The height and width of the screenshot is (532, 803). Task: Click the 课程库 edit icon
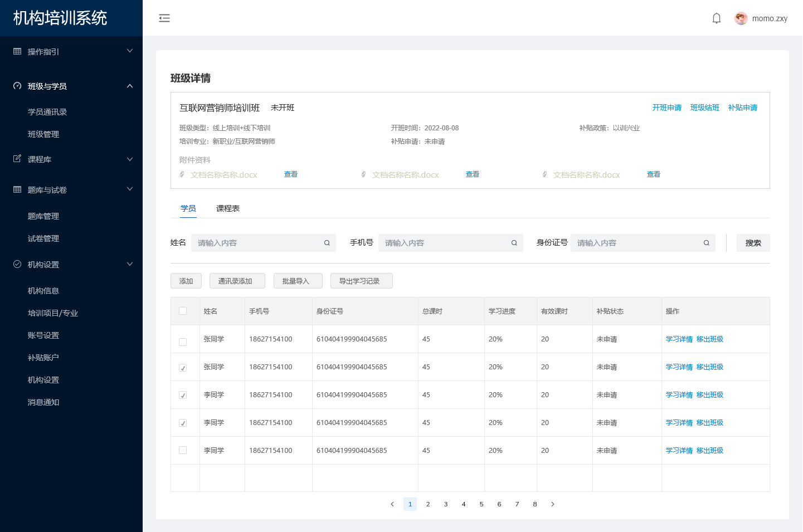[17, 159]
